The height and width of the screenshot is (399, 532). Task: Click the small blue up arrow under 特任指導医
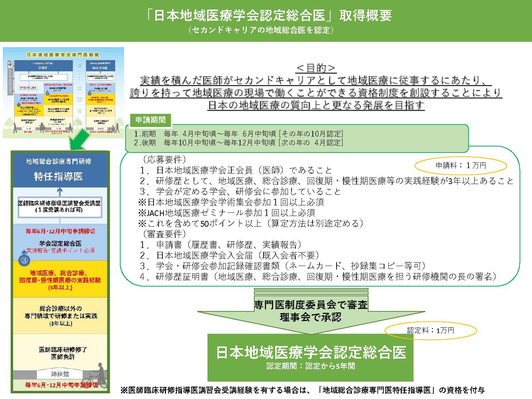click(60, 192)
